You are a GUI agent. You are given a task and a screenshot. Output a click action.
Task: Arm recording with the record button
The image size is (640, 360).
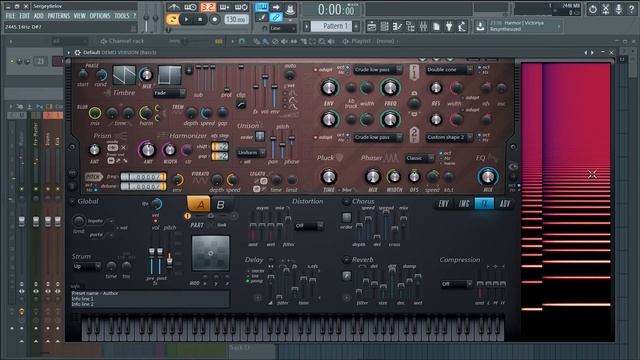point(214,19)
